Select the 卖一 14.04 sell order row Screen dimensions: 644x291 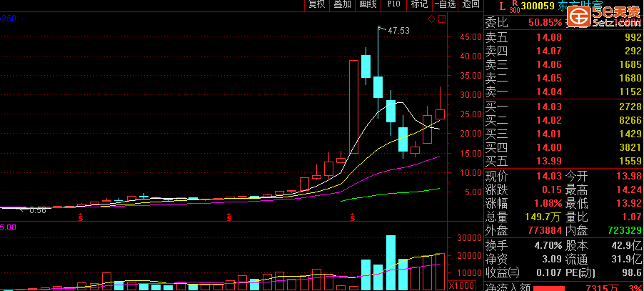(x=563, y=92)
